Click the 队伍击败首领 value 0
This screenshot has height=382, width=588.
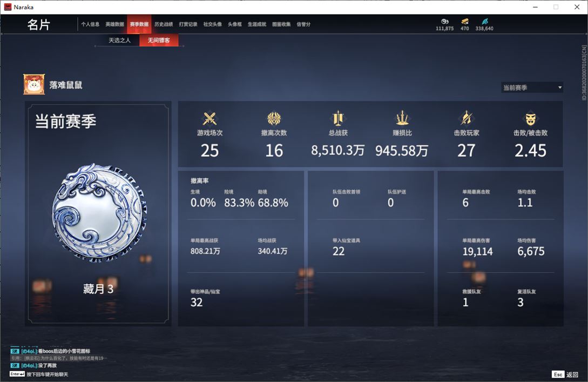pyautogui.click(x=336, y=203)
